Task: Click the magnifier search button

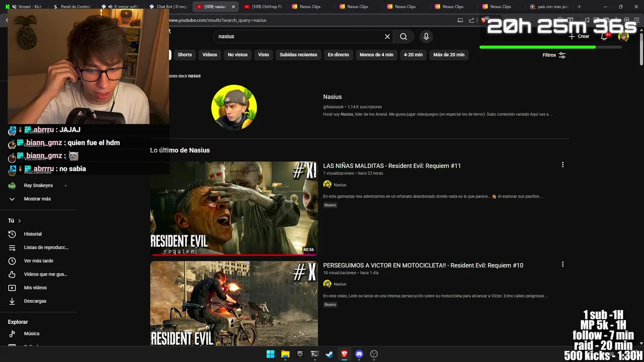Action: pos(404,37)
